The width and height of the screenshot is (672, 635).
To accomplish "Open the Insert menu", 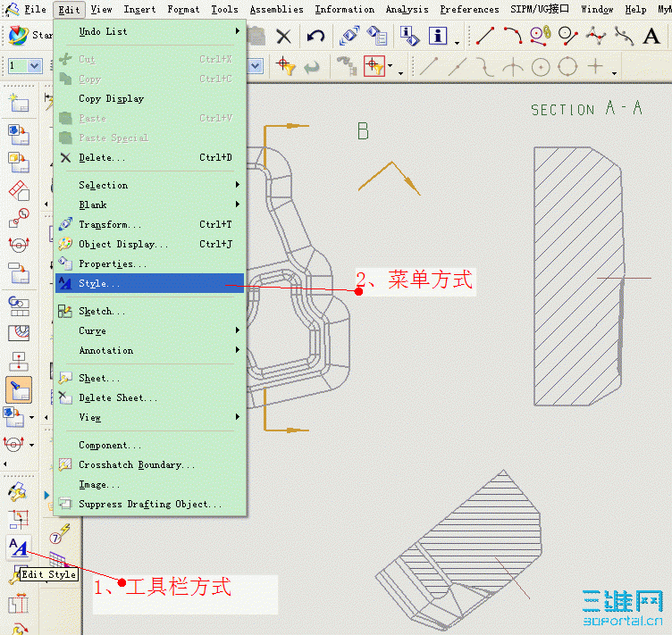I will click(x=139, y=9).
